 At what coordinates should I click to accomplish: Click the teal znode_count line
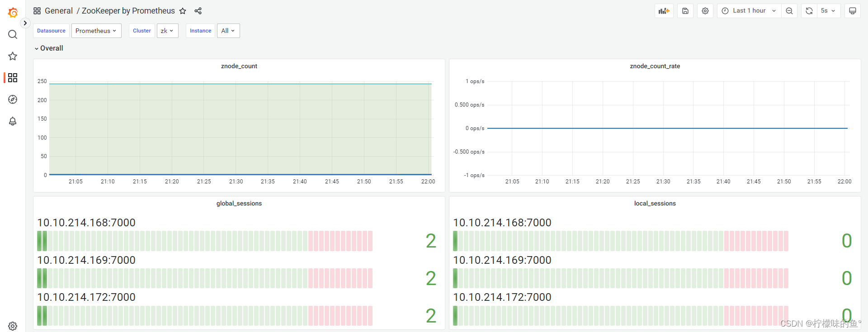[x=241, y=84]
